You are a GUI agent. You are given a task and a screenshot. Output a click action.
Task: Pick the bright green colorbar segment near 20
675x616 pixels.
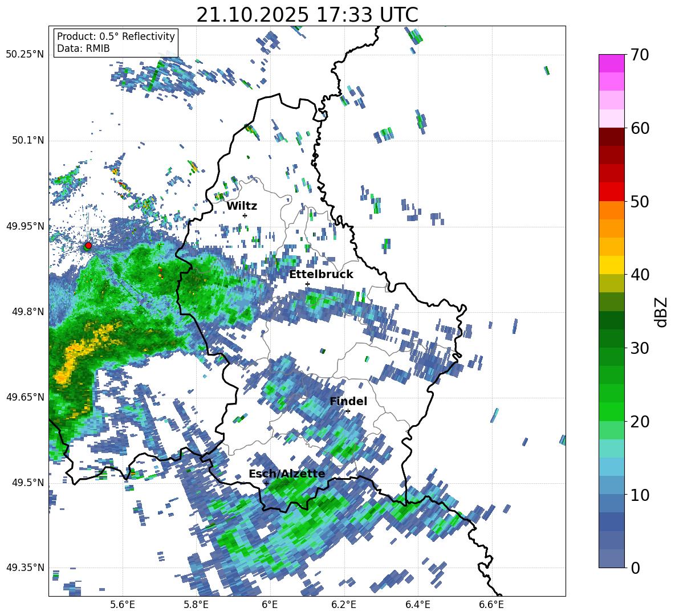pyautogui.click(x=611, y=411)
